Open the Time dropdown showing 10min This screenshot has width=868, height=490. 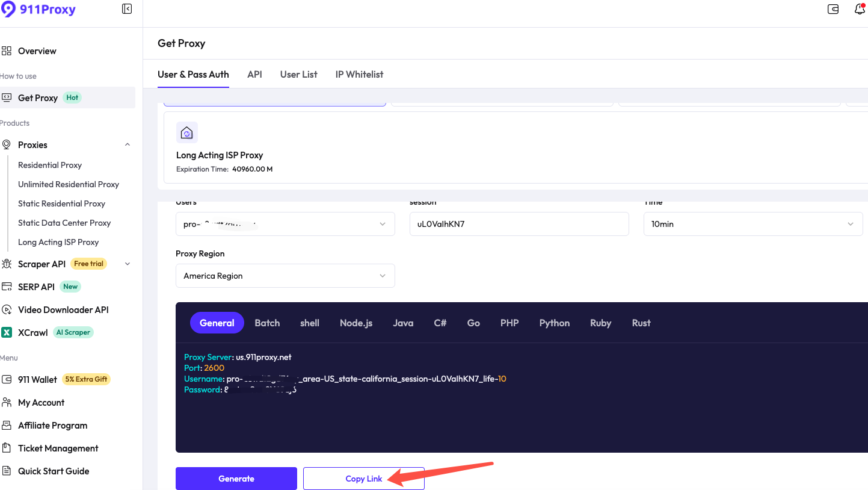(x=753, y=224)
